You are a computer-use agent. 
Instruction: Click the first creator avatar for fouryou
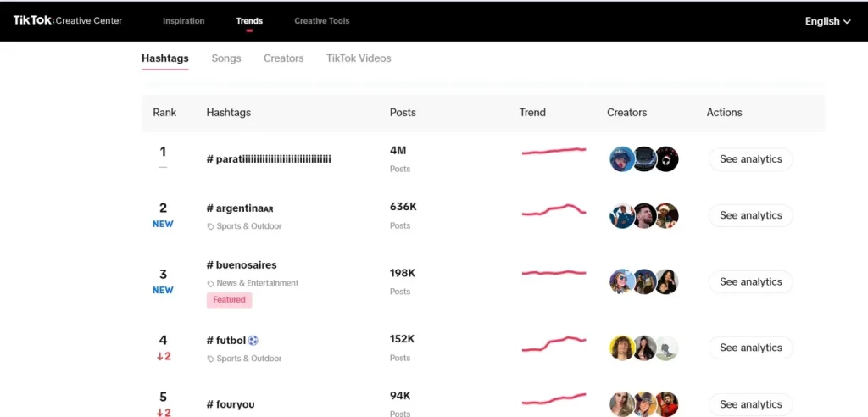[622, 404]
